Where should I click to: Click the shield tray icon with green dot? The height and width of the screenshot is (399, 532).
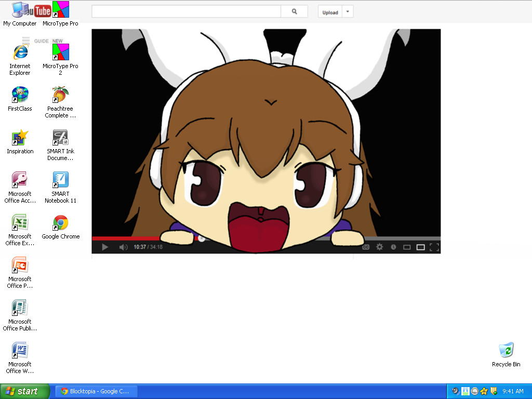pyautogui.click(x=494, y=391)
